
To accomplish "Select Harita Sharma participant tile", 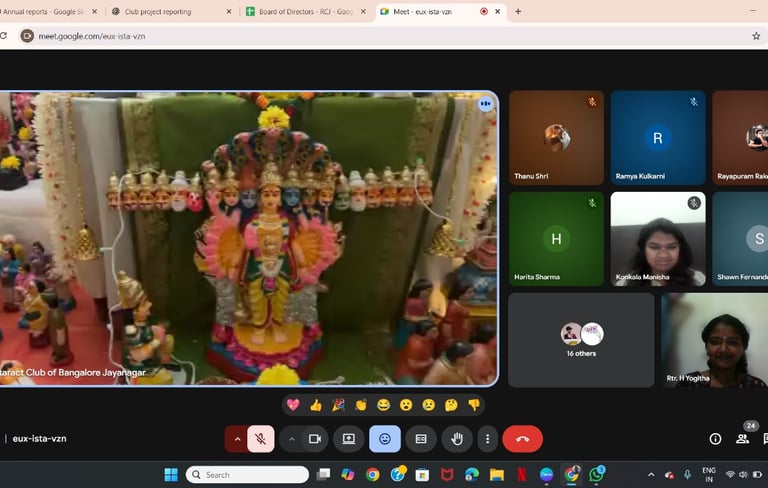I will click(x=556, y=239).
